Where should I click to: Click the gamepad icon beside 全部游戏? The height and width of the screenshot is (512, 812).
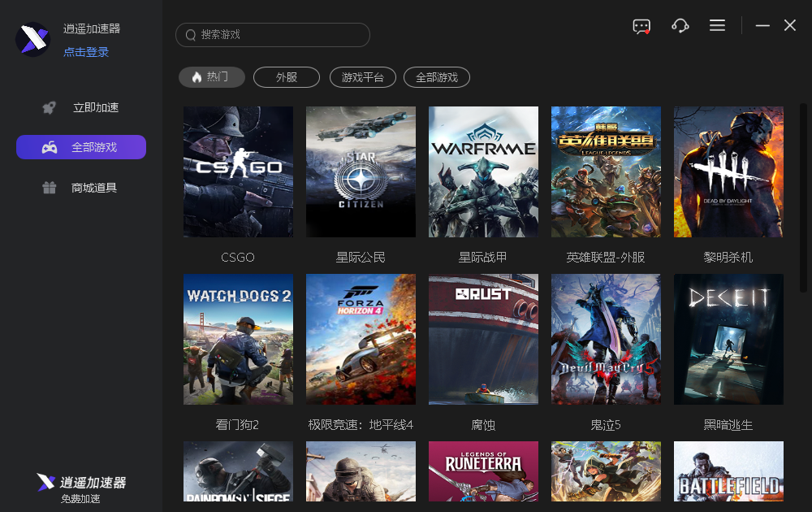click(50, 148)
